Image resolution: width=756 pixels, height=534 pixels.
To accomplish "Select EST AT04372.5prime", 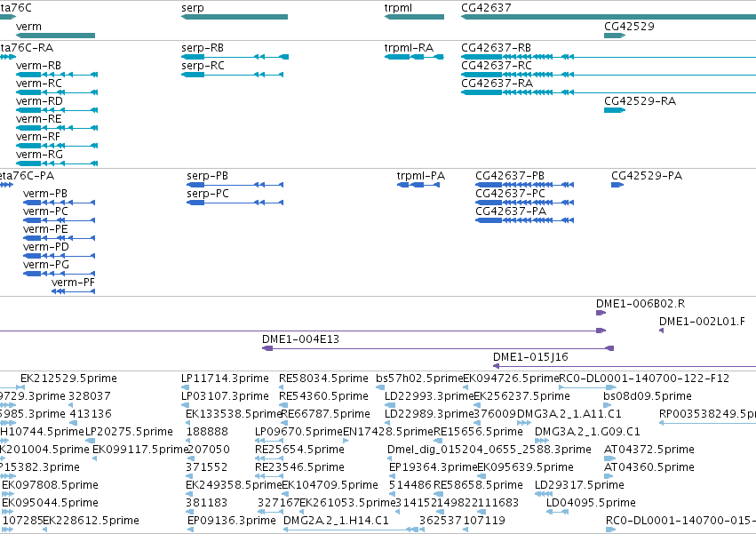I will (x=649, y=450).
